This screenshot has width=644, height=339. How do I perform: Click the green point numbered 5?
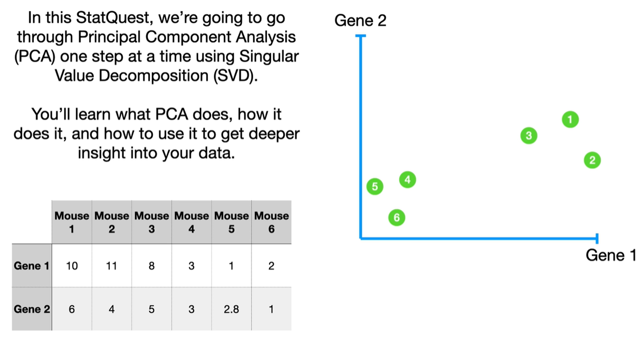pyautogui.click(x=375, y=186)
